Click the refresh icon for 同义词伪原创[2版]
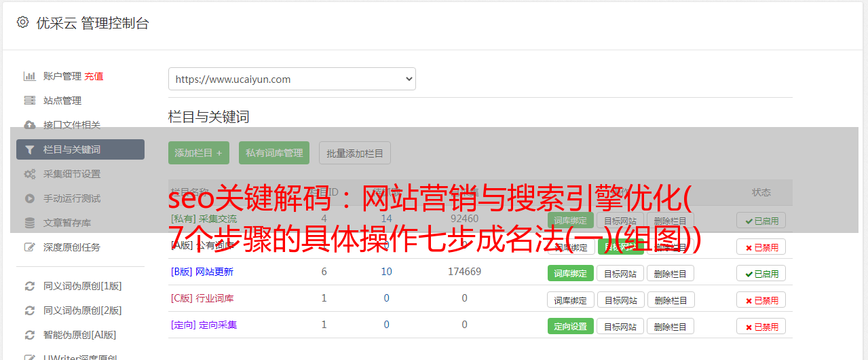 coord(30,310)
